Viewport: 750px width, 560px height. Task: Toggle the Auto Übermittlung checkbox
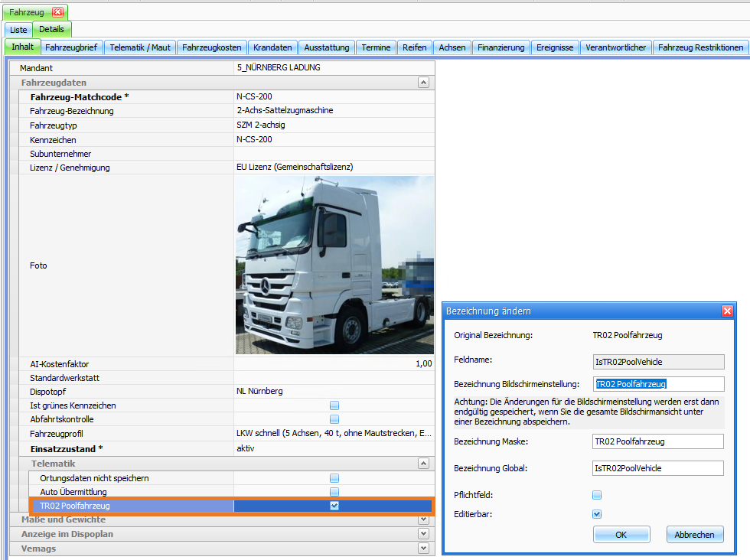click(334, 492)
